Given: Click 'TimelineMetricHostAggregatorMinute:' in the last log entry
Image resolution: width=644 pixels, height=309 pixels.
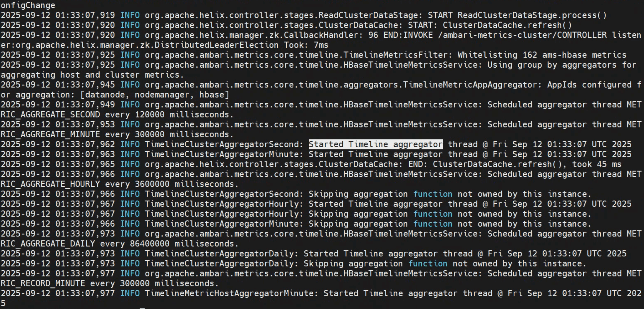Looking at the screenshot, I should (231, 293).
